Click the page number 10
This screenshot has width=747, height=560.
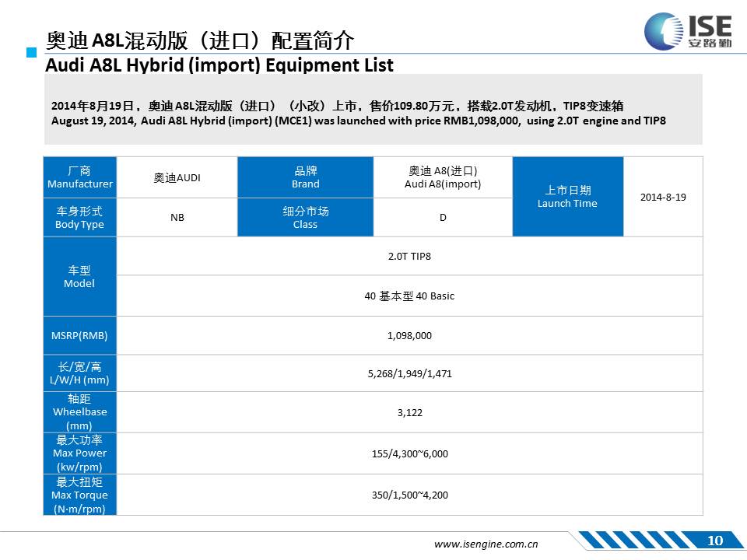(715, 541)
